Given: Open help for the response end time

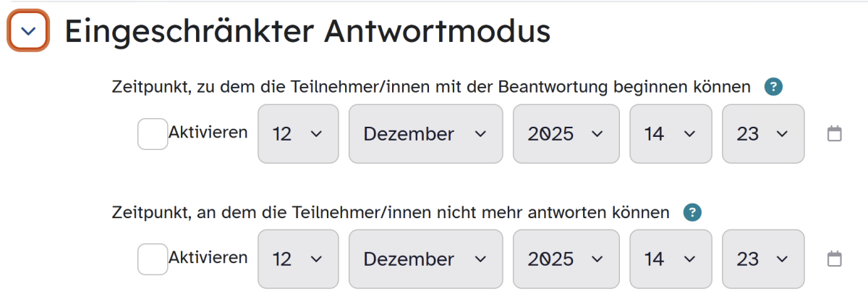Looking at the screenshot, I should tap(693, 213).
